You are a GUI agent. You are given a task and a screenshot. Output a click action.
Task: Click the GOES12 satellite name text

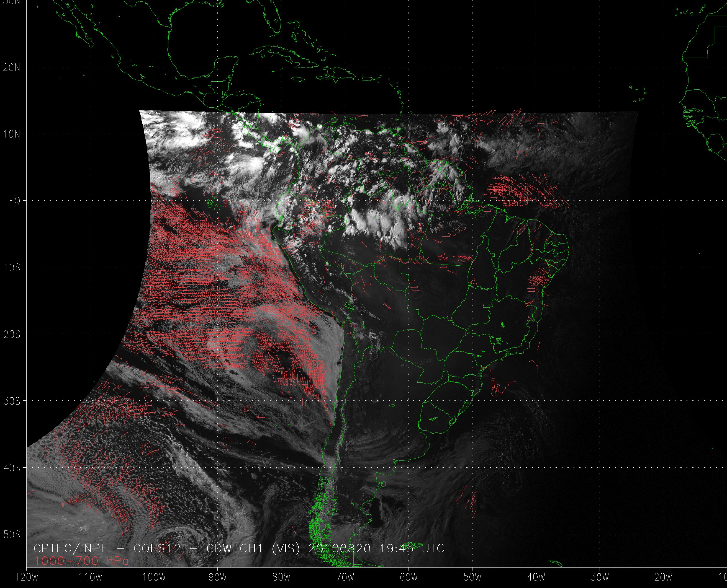pos(157,548)
